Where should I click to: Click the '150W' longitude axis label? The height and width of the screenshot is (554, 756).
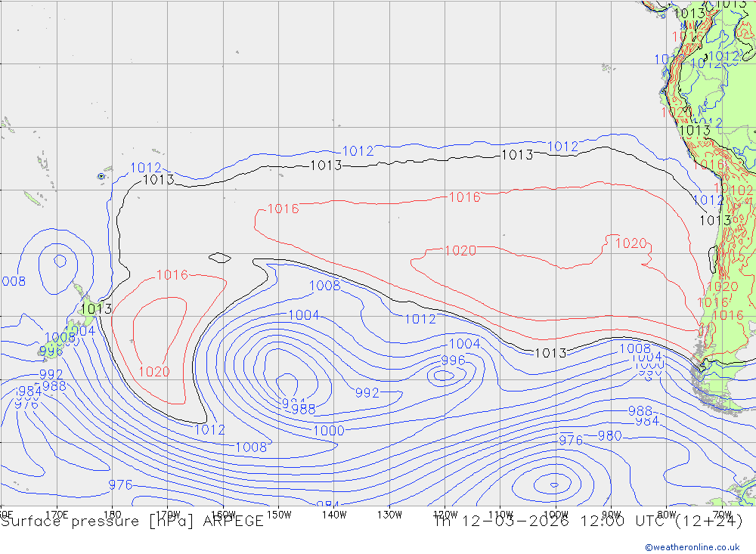(279, 515)
